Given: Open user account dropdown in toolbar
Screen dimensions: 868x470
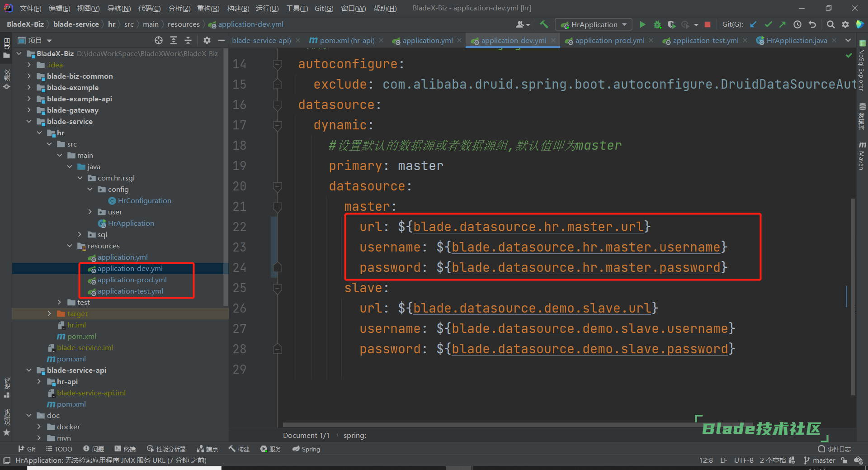Looking at the screenshot, I should tap(523, 24).
